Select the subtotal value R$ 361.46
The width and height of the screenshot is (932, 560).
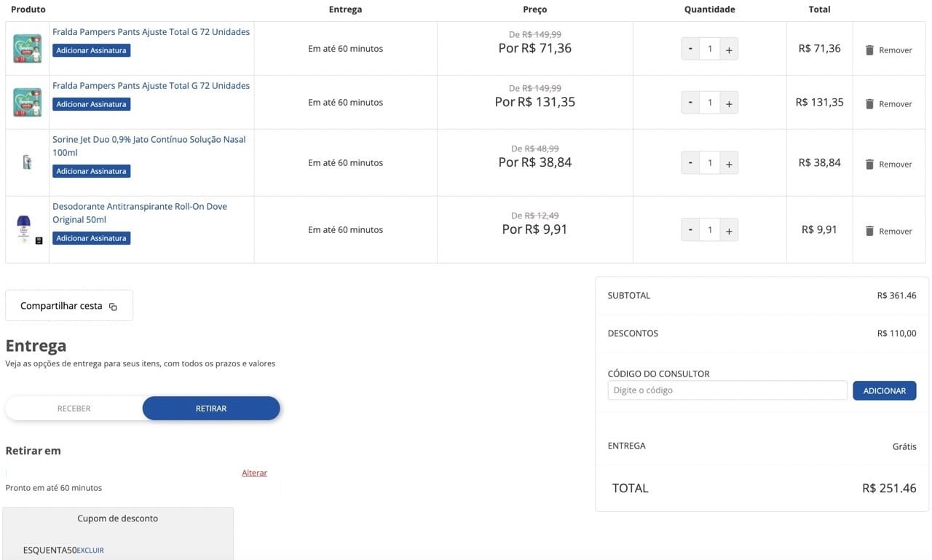[x=896, y=296]
